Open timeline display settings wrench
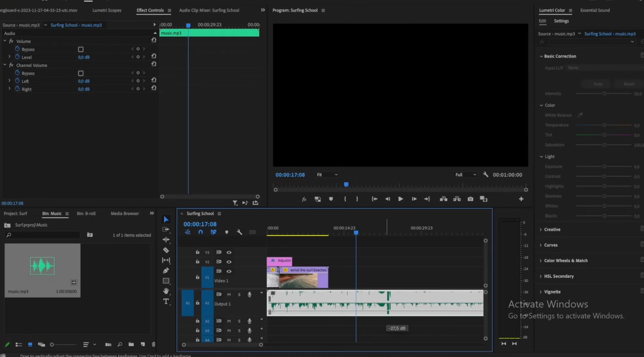Viewport: 644px width, 357px height. (x=239, y=232)
